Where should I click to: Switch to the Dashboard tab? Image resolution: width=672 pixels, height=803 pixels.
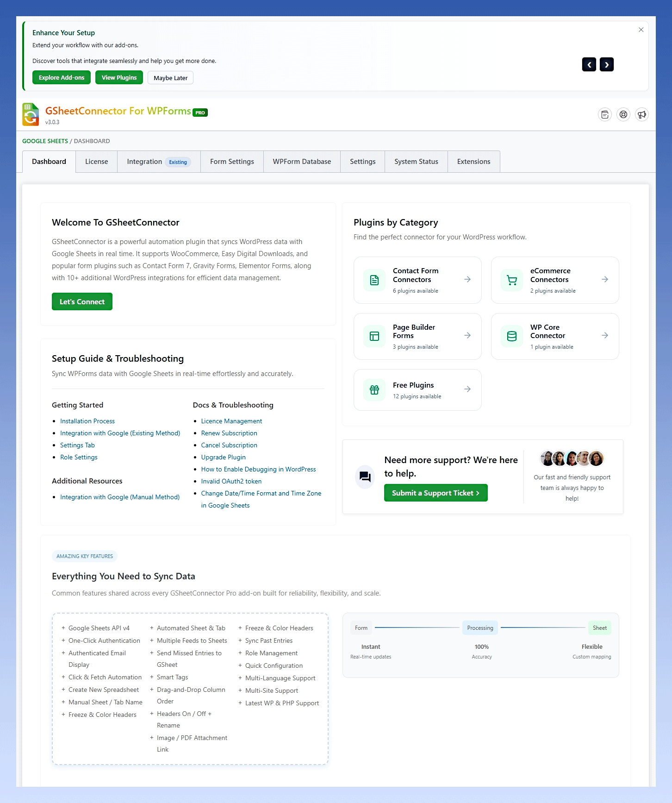click(x=49, y=162)
